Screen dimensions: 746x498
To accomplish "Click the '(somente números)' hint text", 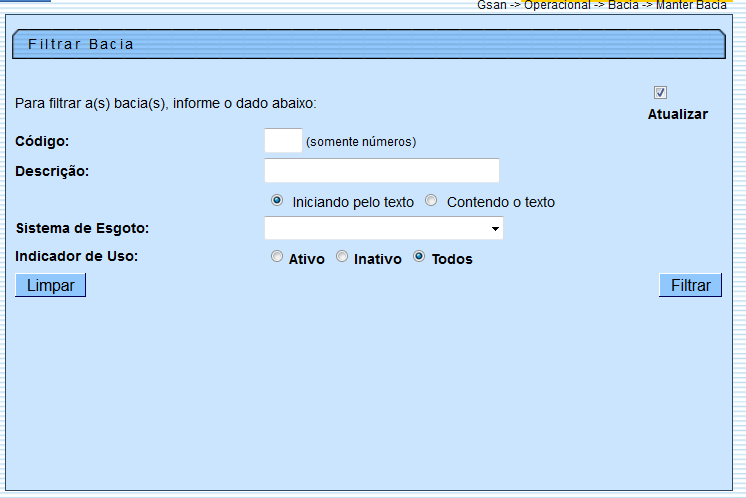I will point(360,142).
